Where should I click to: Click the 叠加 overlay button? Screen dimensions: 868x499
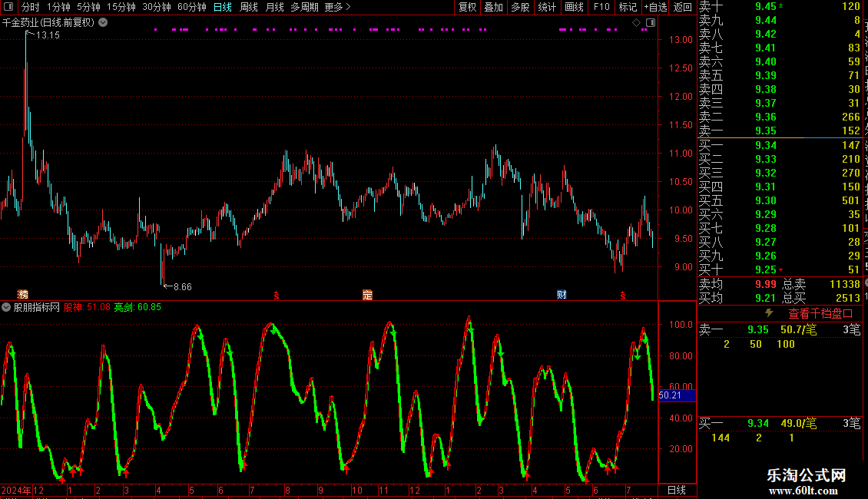493,7
